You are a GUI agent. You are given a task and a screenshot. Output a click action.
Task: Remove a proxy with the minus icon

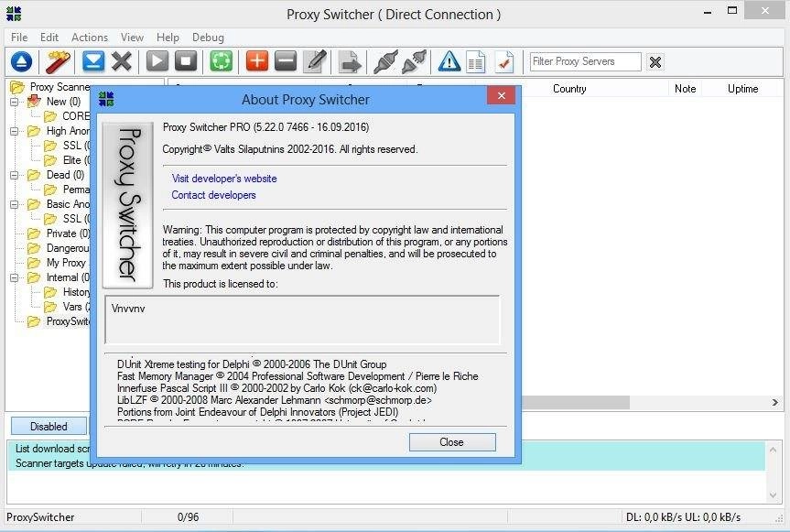point(286,61)
